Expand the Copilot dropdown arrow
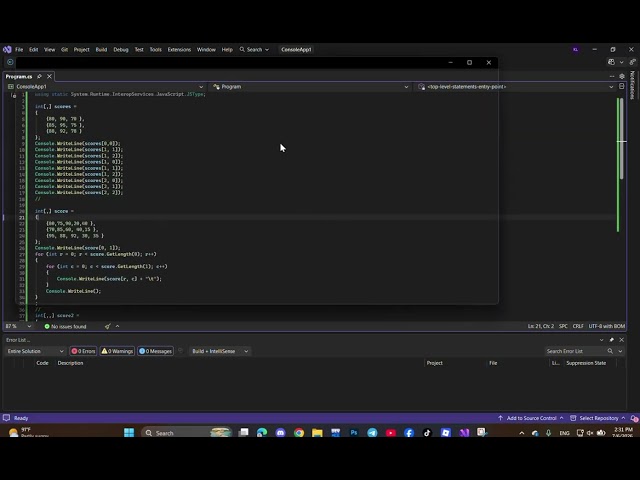 621,62
